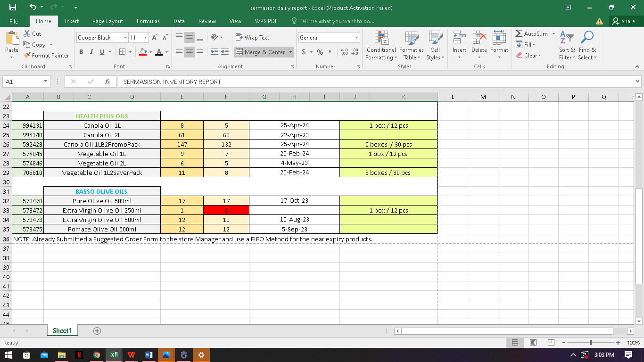The image size is (644, 362).
Task: Decrease font size with the small A
Action: [x=165, y=38]
